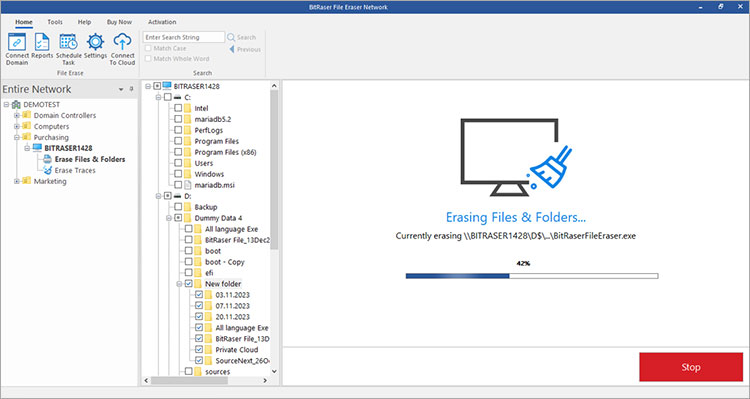Collapse the DEMOTEST tree node
Screen dimensions: 750x399
pyautogui.click(x=7, y=104)
